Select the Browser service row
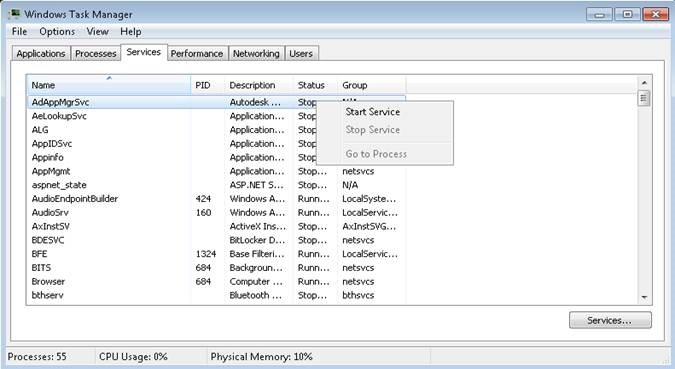This screenshot has height=369, width=675. tap(216, 282)
